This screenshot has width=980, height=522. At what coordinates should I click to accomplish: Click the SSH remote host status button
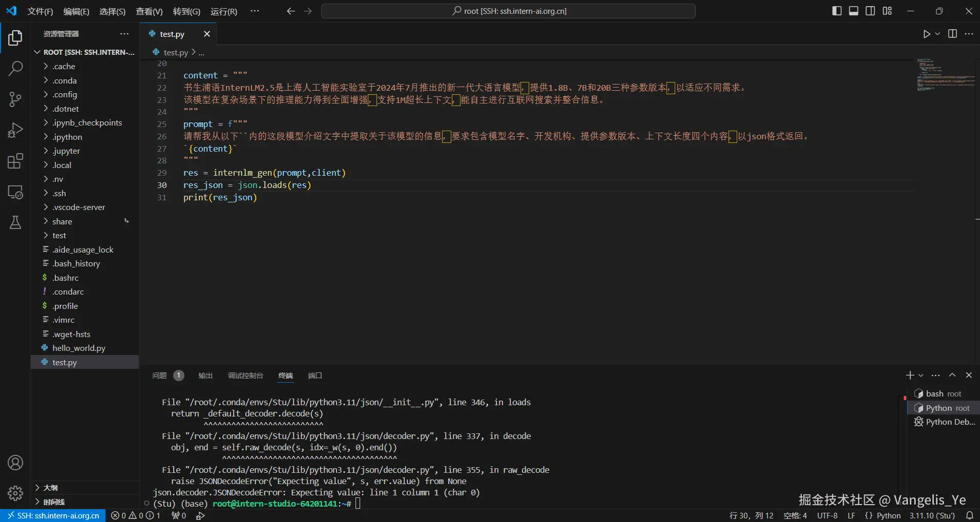53,515
